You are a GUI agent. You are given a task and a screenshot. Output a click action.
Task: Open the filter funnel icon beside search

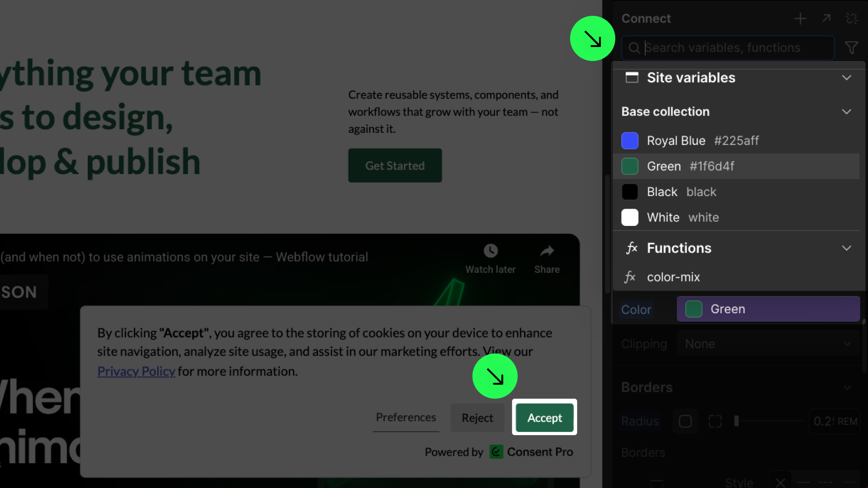pos(851,47)
